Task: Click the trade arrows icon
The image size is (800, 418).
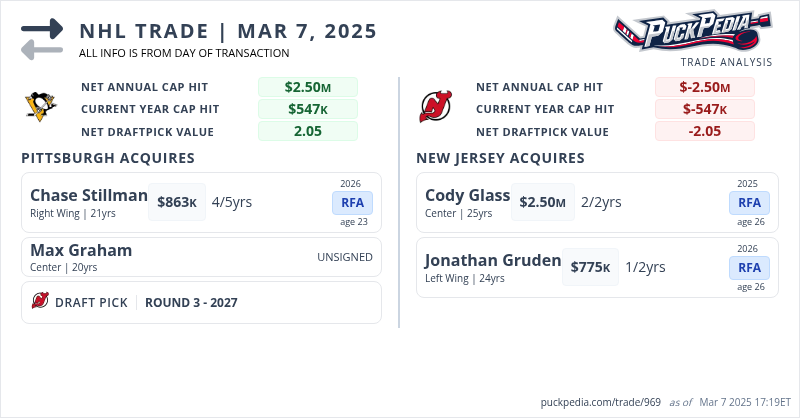Action: click(42, 39)
